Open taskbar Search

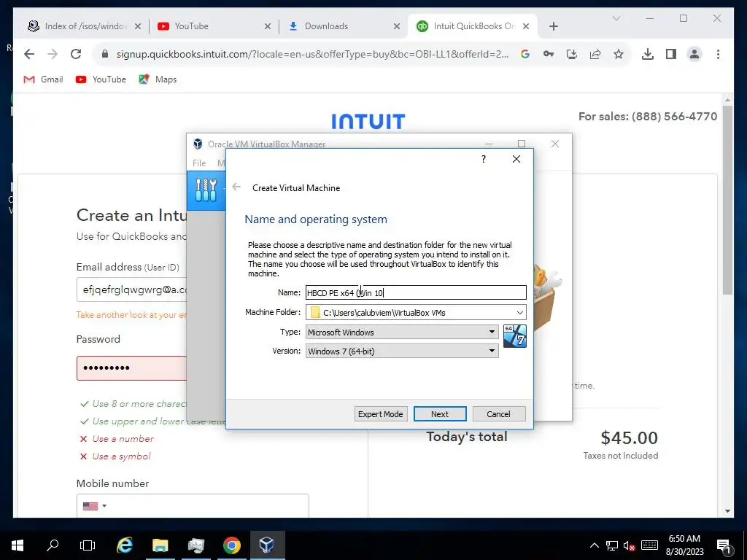pyautogui.click(x=53, y=545)
